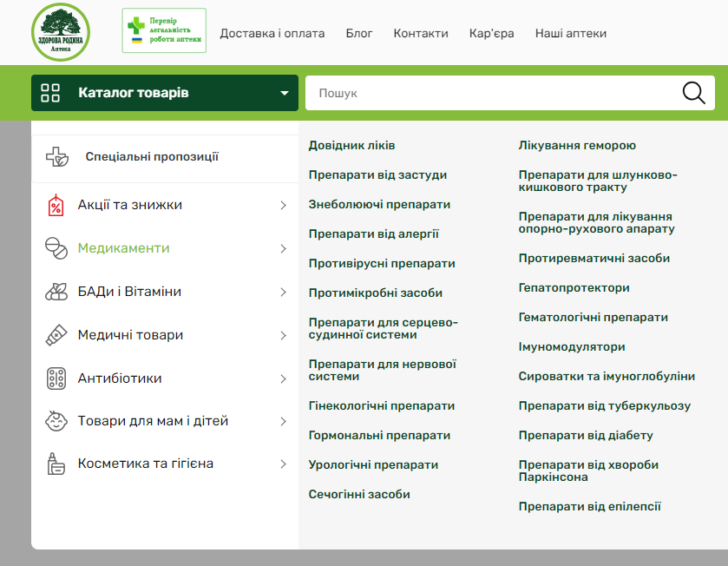The height and width of the screenshot is (566, 728).
Task: Click the pills icon beside Медикаменти
Action: coord(55,248)
